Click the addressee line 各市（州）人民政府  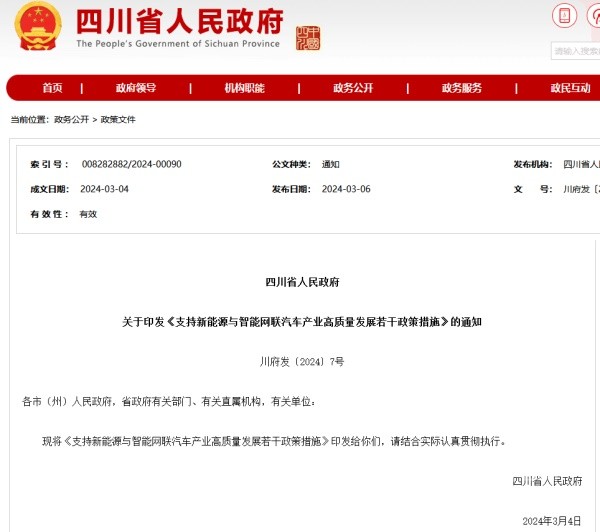coord(169,401)
